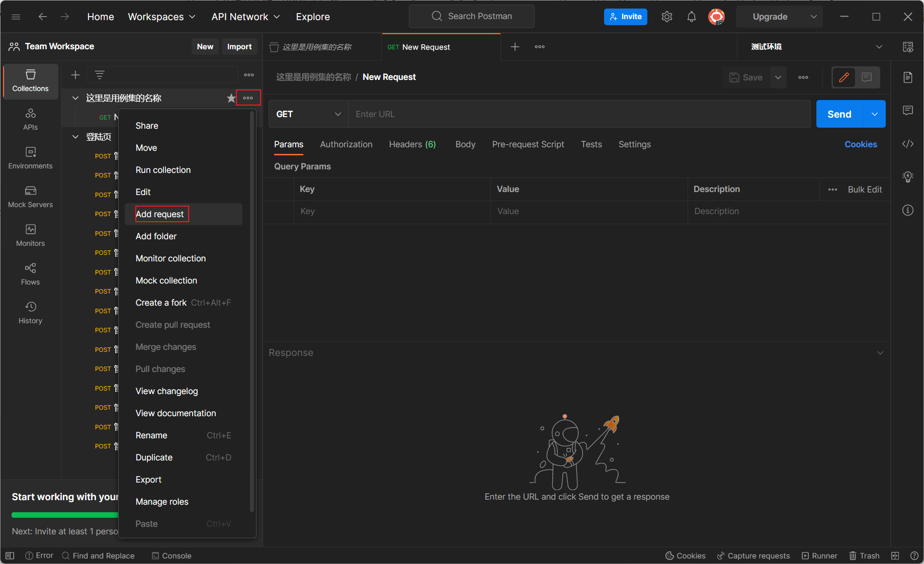Click the notifications bell icon

[692, 17]
